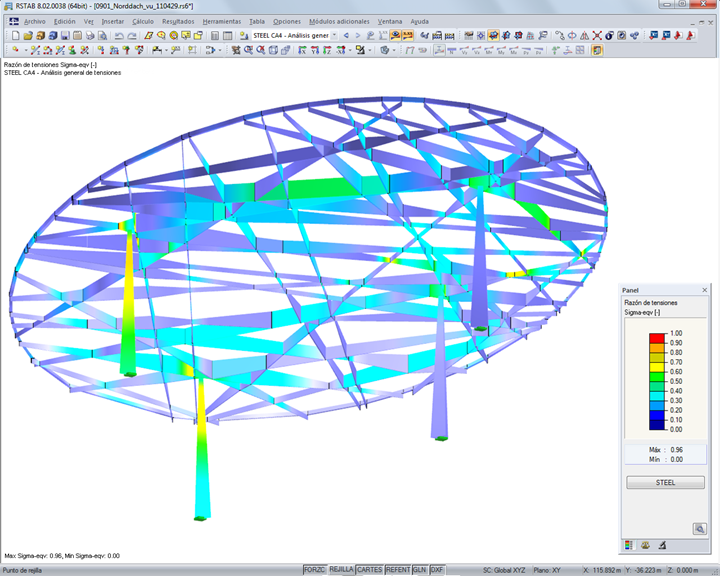Toggle FORZC snap mode in status bar
Image resolution: width=720 pixels, height=576 pixels.
click(x=315, y=570)
